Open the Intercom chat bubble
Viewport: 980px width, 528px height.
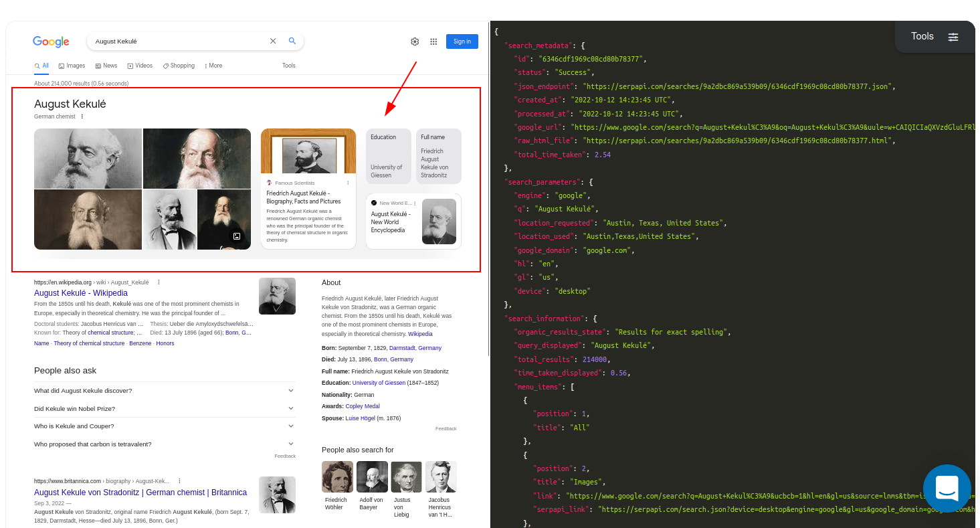[x=947, y=488]
